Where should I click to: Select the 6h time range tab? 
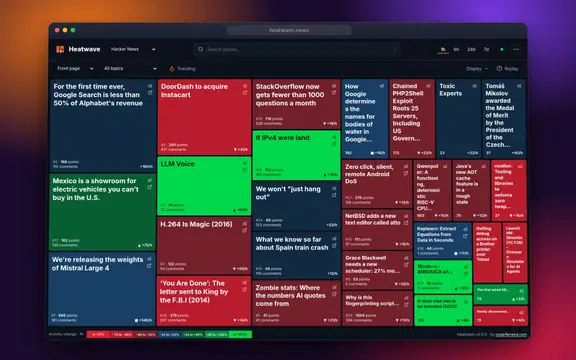tap(456, 49)
